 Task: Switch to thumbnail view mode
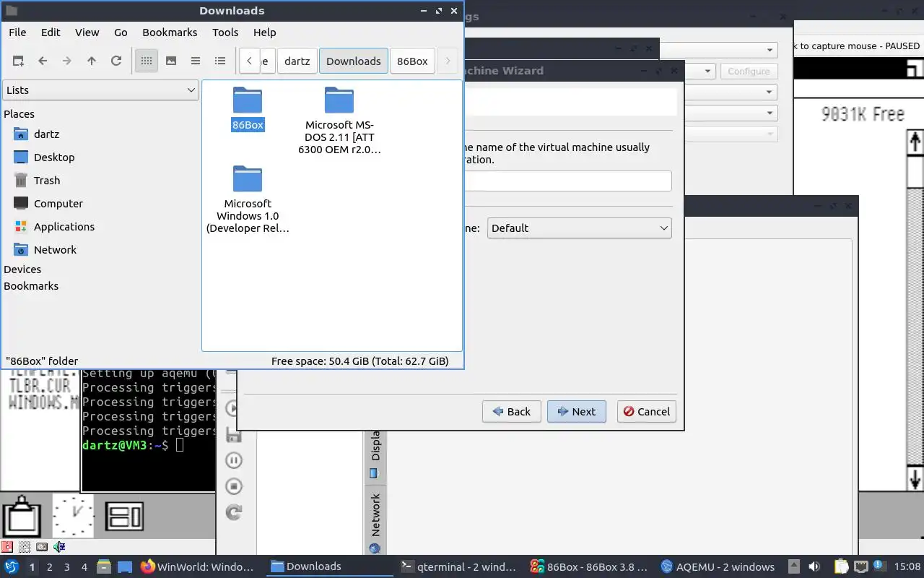(x=171, y=61)
